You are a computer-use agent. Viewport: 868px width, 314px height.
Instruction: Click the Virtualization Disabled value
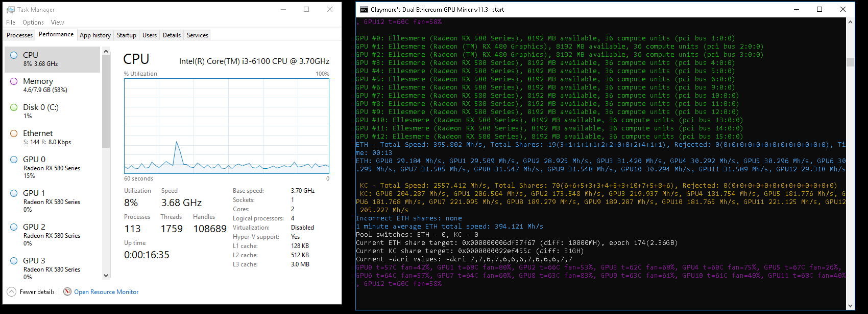pyautogui.click(x=302, y=228)
